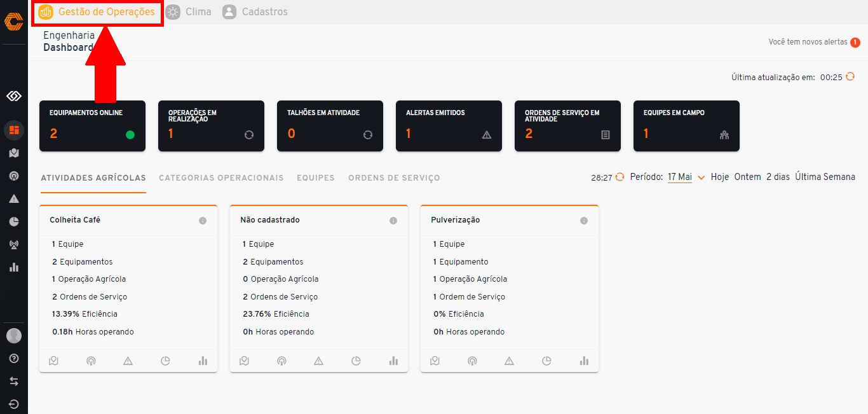This screenshot has width=868, height=414.
Task: Open pie chart icon on Colheita Café card
Action: tap(165, 361)
